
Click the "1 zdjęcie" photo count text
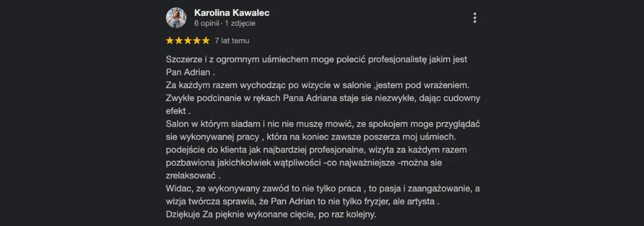pos(240,24)
